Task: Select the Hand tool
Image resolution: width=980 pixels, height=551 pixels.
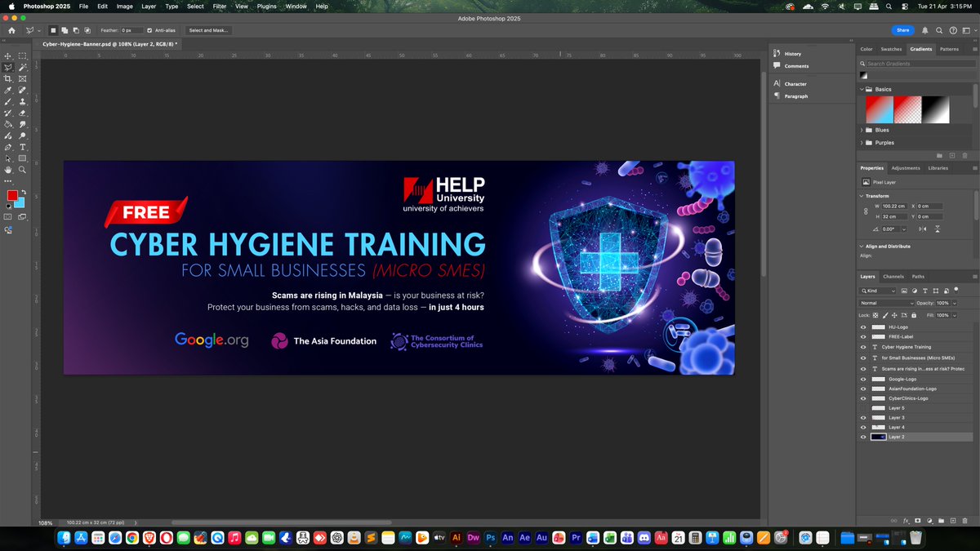Action: pyautogui.click(x=8, y=170)
